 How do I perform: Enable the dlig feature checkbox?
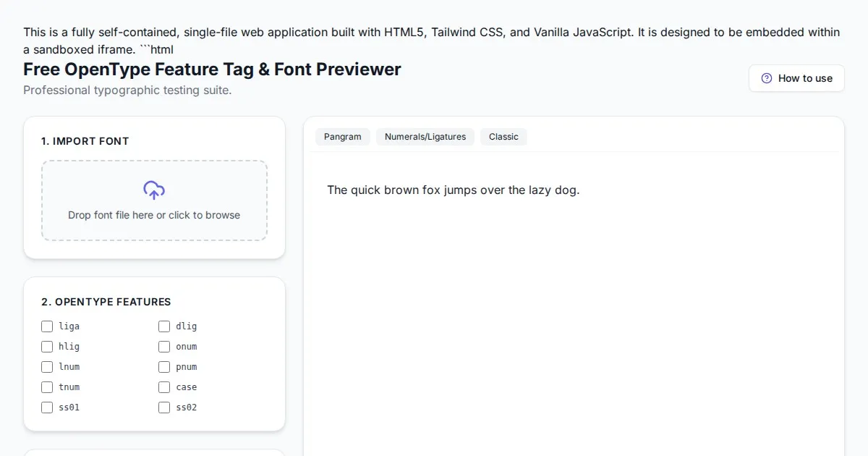[x=164, y=326]
